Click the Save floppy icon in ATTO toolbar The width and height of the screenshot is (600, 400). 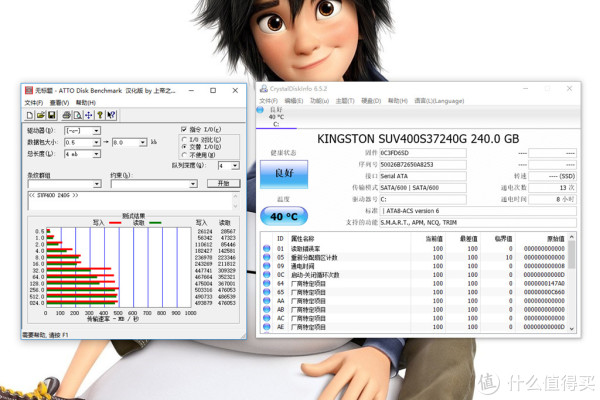[x=52, y=115]
